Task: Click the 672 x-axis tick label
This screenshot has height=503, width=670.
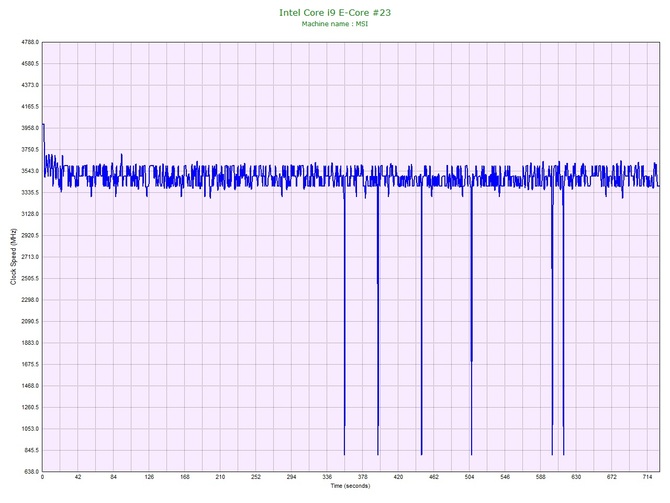Action: pyautogui.click(x=611, y=477)
